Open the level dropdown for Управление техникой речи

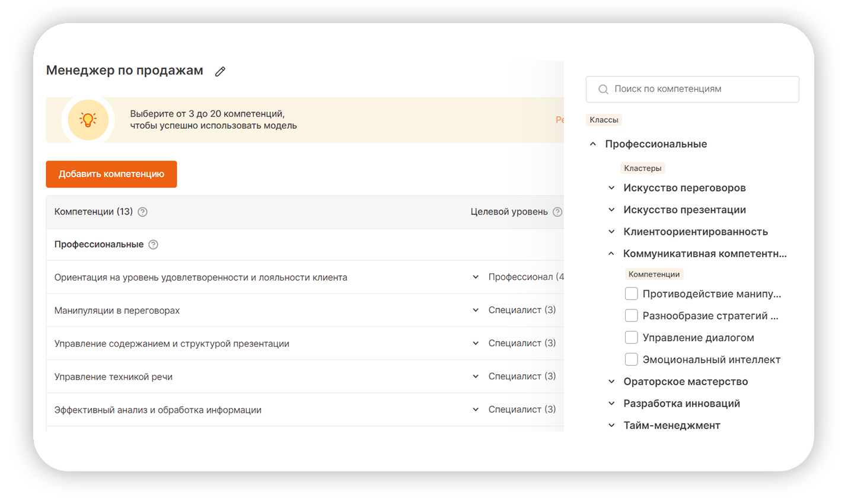(476, 377)
